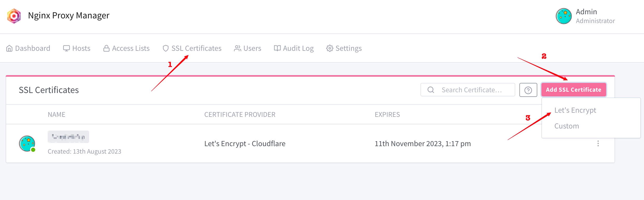644x200 pixels.
Task: Open the Audit Log tab
Action: [x=294, y=48]
